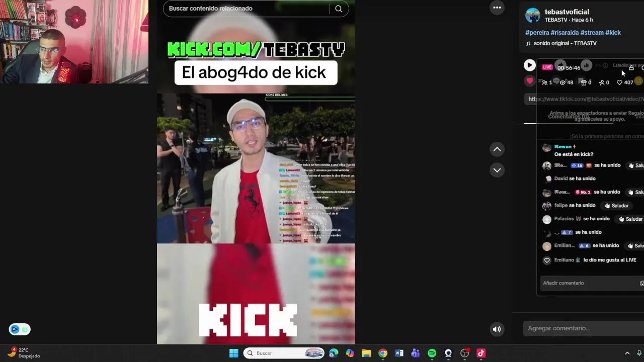Open File Explorer from the taskbar
644x362 pixels.
(366, 353)
